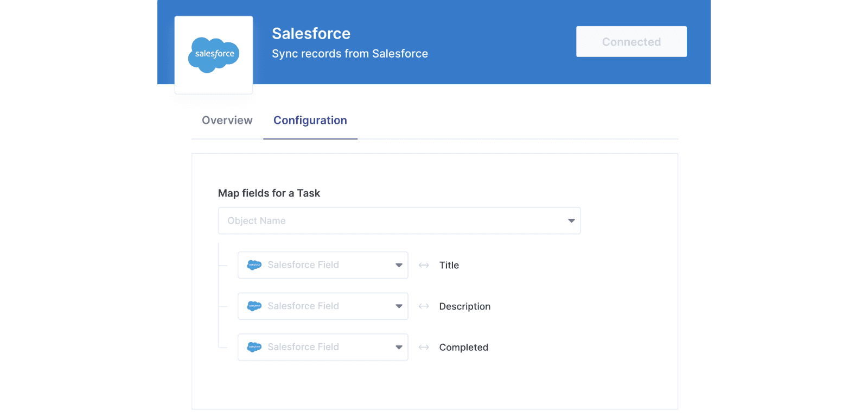Click the two-way arrow icon beside Completed
The height and width of the screenshot is (416, 868).
[x=424, y=347]
